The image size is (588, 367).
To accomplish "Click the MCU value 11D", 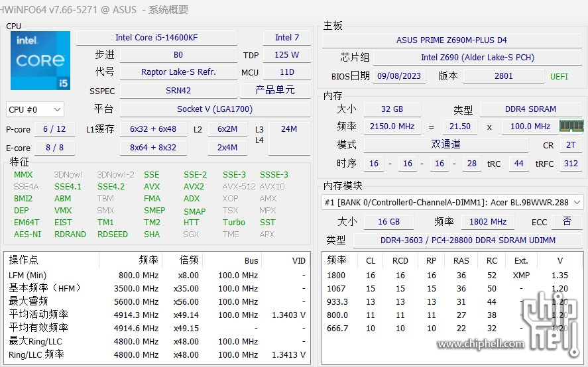I will pos(287,72).
